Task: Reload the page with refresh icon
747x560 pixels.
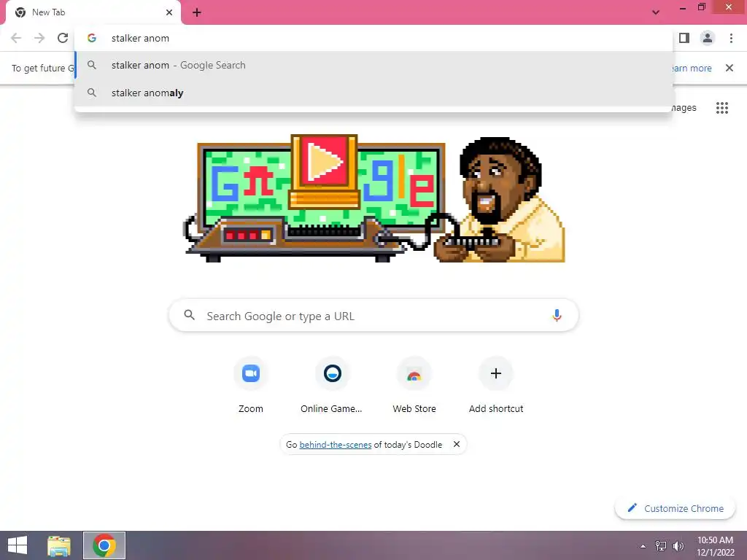Action: coord(63,38)
